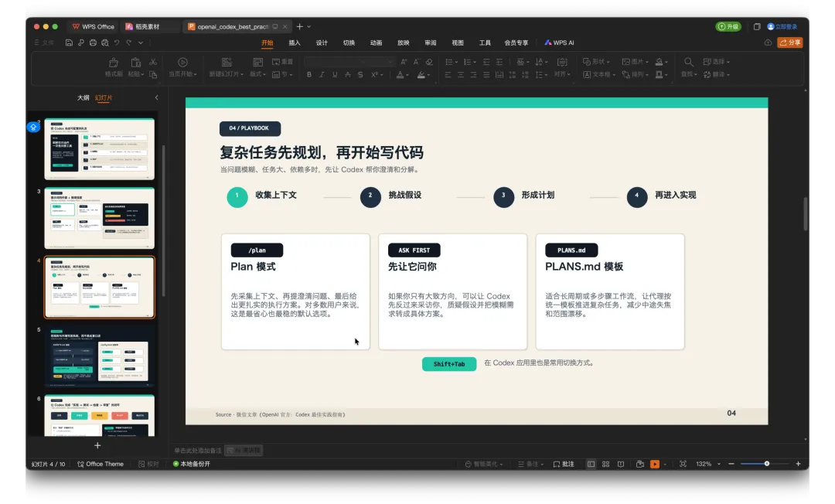Click the green Upgrade (升级) button

[x=728, y=26]
